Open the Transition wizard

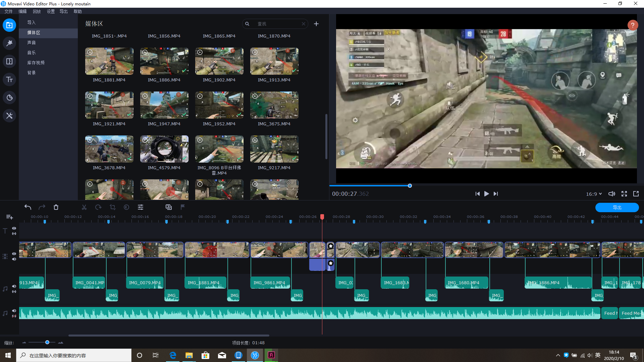[169, 207]
